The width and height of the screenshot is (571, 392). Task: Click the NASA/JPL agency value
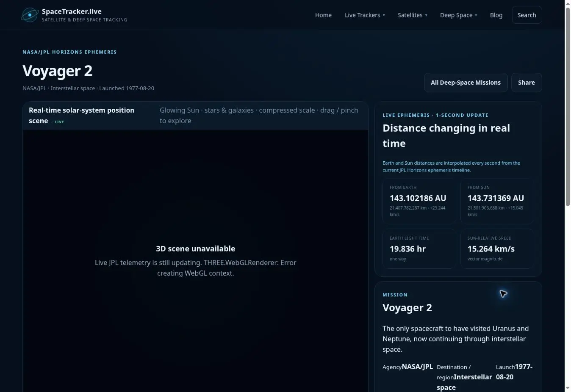click(x=417, y=367)
